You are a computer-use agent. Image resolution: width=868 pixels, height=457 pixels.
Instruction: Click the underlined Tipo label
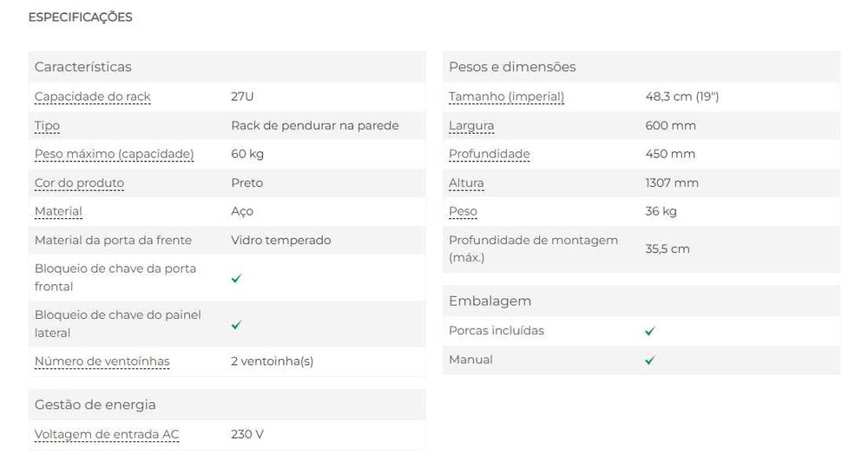click(x=47, y=125)
